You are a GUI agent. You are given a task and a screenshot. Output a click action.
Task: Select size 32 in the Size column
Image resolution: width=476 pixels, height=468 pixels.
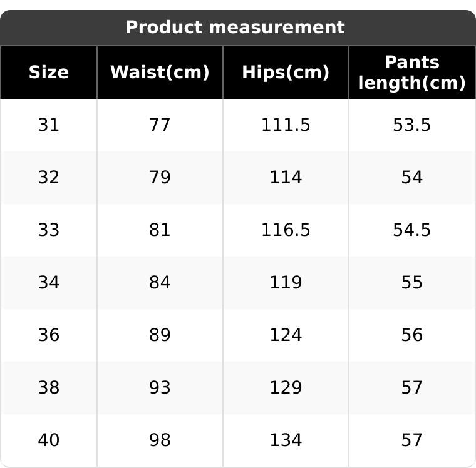coord(48,178)
